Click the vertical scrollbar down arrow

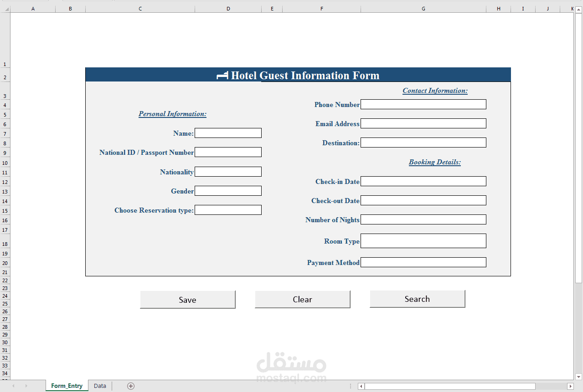578,377
